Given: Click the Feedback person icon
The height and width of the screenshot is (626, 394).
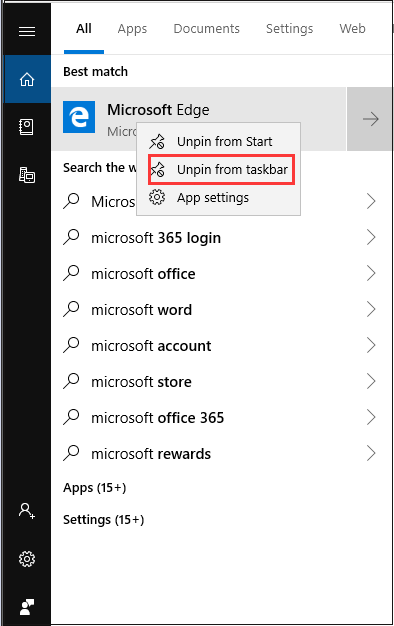Looking at the screenshot, I should (x=27, y=607).
